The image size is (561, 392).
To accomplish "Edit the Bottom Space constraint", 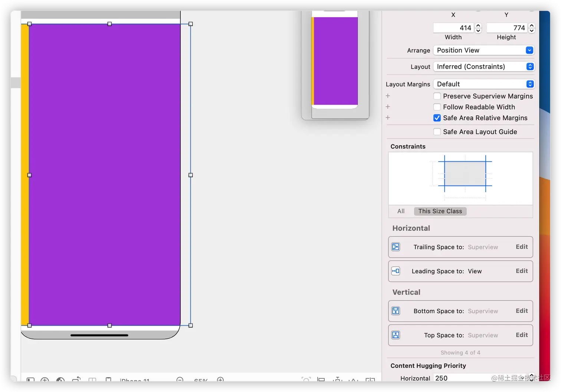I will 522,310.
